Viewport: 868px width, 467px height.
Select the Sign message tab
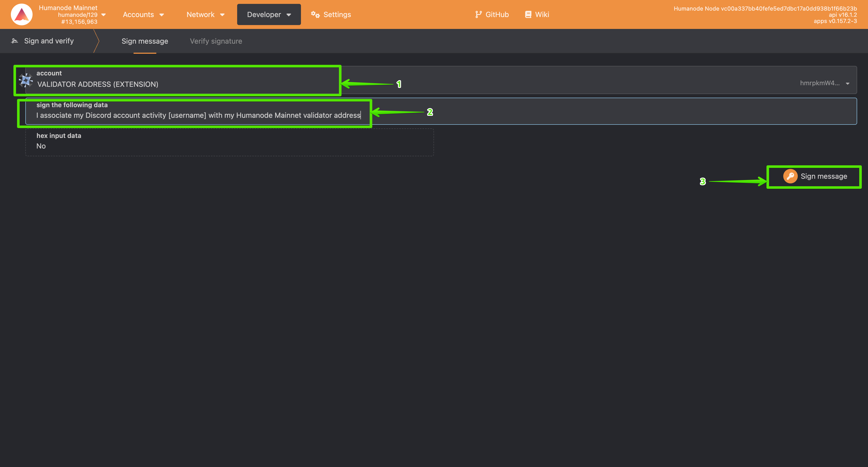(145, 41)
